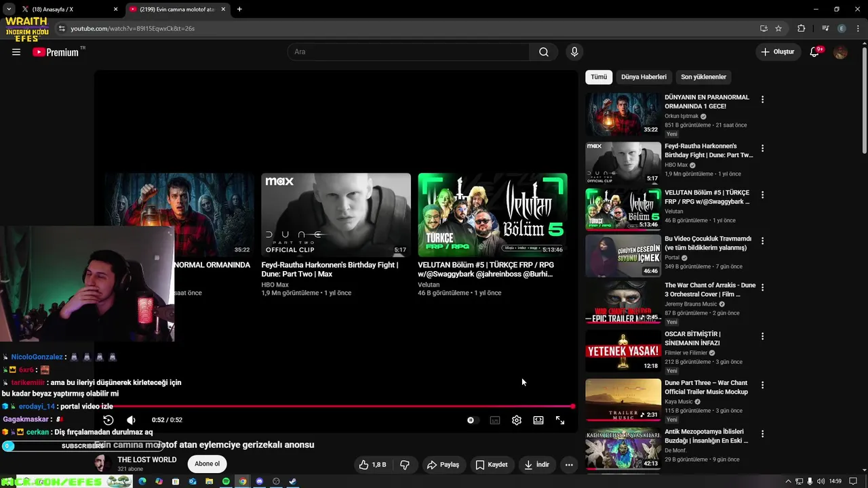Image resolution: width=868 pixels, height=488 pixels.
Task: Open options for Antik Mezopotamya video
Action: point(762,434)
